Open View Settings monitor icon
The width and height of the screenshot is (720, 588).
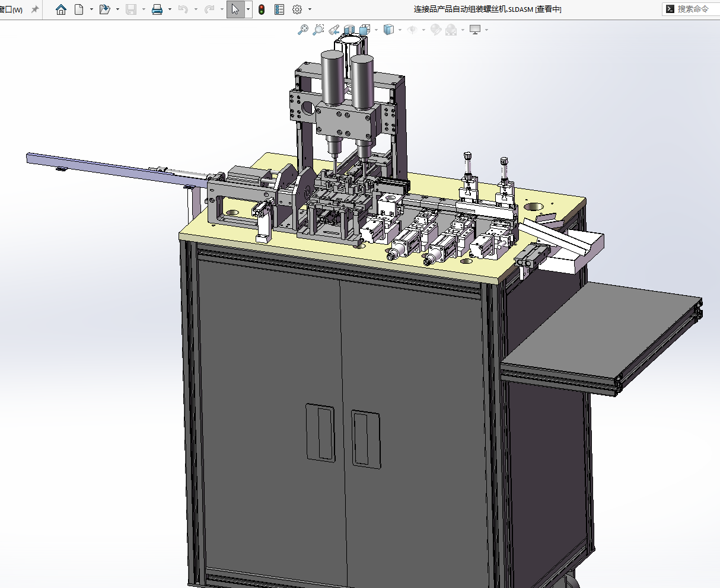tap(475, 30)
